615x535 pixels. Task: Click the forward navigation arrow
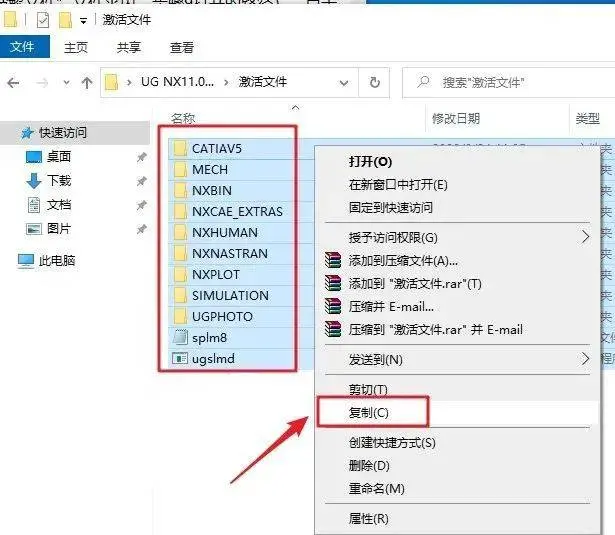point(42,83)
